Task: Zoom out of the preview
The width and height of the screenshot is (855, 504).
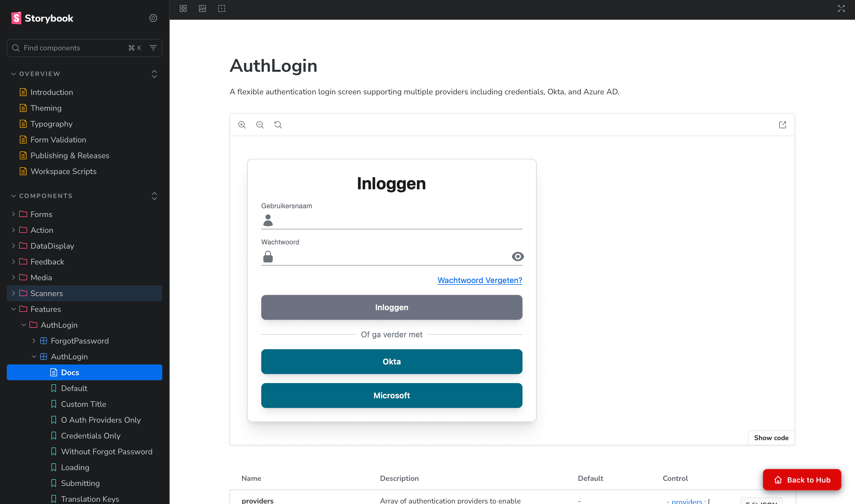Action: pyautogui.click(x=260, y=125)
